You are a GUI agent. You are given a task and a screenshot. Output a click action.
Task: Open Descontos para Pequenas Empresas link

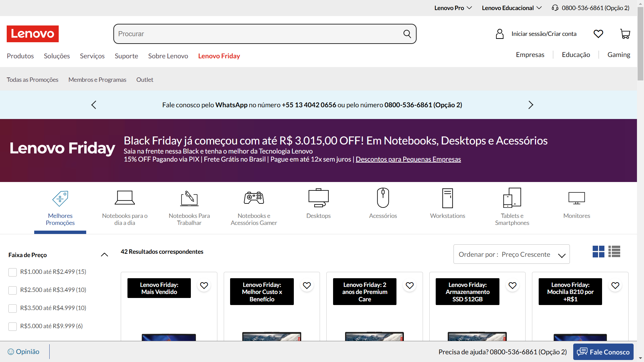coord(408,159)
